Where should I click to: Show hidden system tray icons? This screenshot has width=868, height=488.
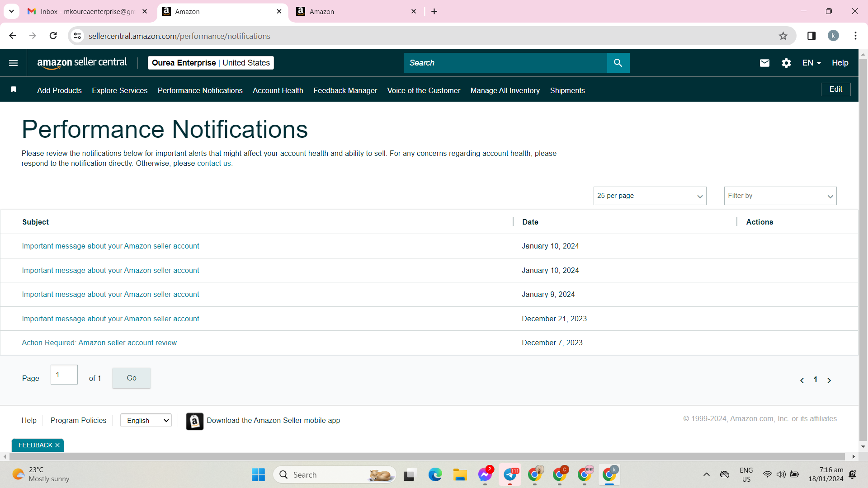click(706, 475)
